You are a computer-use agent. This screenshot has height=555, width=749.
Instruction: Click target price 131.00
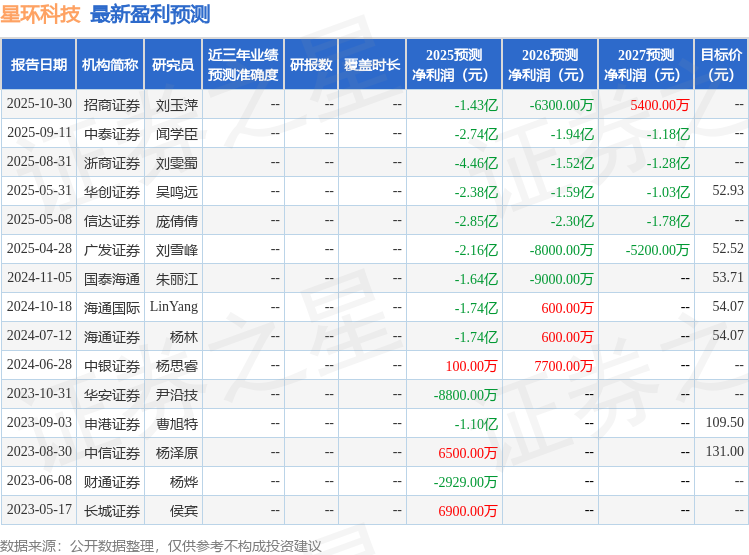(725, 451)
